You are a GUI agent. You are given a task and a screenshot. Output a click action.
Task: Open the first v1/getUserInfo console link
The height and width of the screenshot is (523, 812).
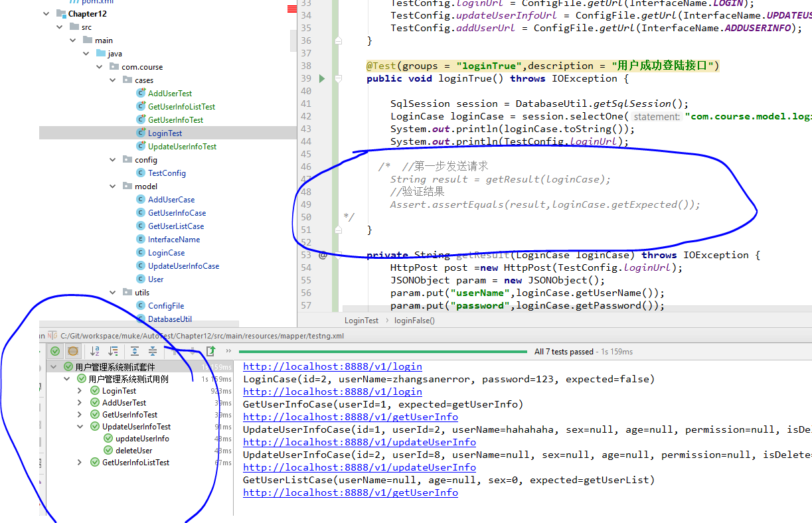(351, 417)
